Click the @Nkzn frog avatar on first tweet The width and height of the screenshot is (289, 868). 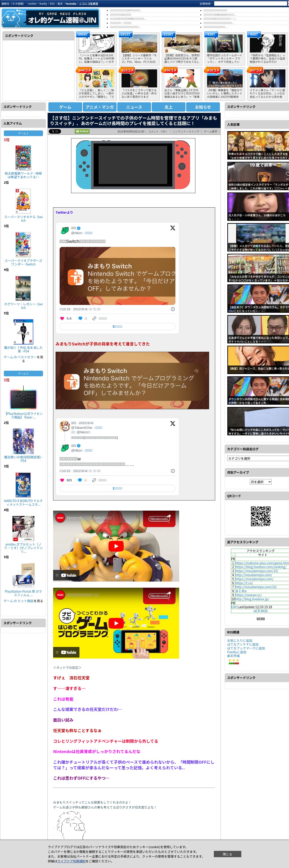coord(65,231)
